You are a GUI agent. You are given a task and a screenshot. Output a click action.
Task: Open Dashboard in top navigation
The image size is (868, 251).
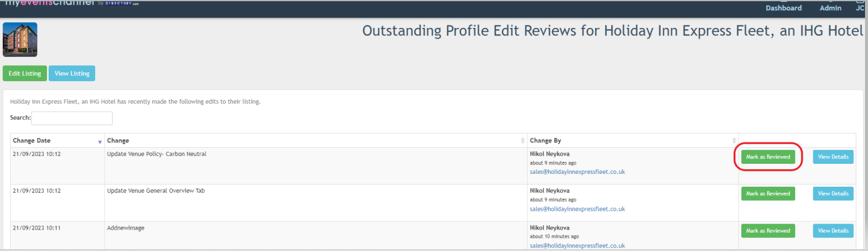784,8
